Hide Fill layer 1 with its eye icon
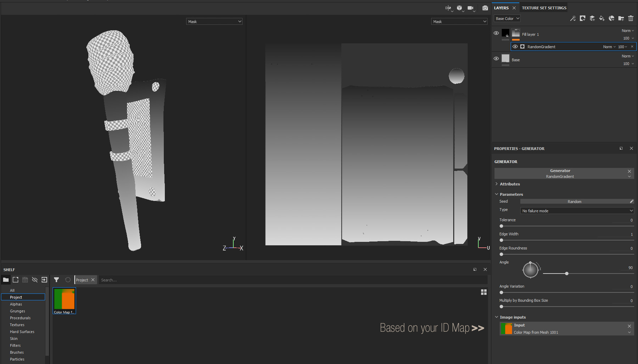The width and height of the screenshot is (638, 364). click(x=496, y=33)
